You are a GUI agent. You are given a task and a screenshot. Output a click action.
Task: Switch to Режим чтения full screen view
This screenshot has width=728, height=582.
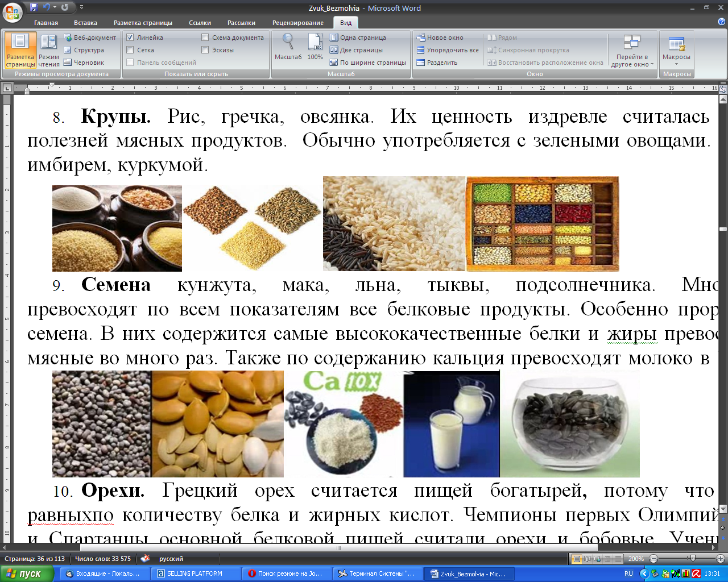click(x=49, y=51)
